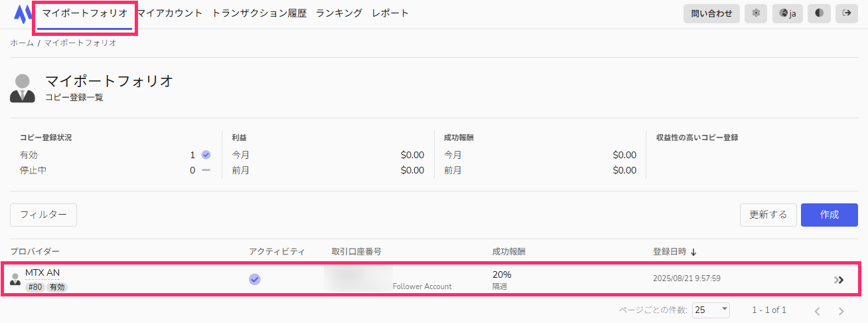This screenshot has width=868, height=323.
Task: Follow the ホーム breadcrumb link
Action: tap(22, 43)
